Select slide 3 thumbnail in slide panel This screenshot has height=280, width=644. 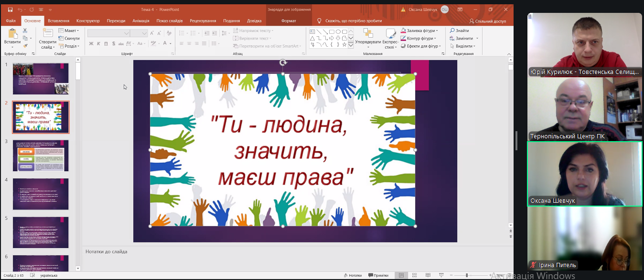[41, 156]
